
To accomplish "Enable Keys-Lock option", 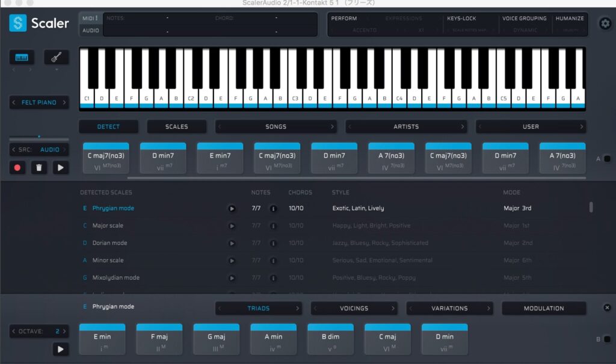I will pos(461,19).
